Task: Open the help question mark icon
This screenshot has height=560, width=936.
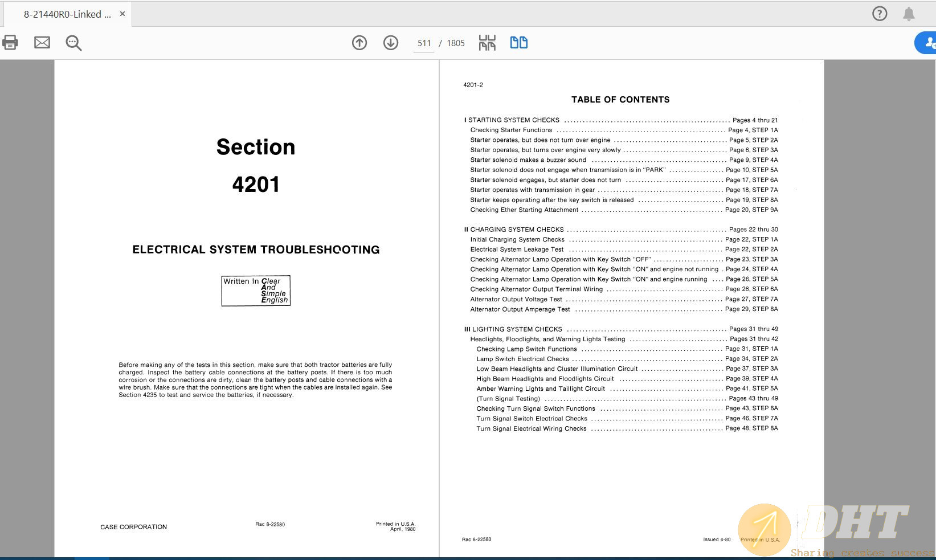Action: click(880, 14)
